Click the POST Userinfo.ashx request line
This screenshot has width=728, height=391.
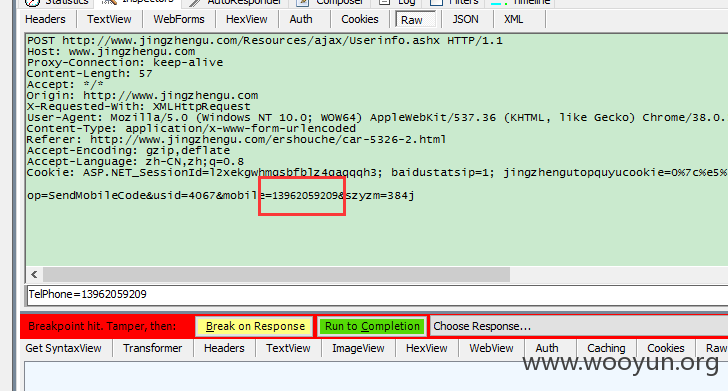(x=265, y=41)
